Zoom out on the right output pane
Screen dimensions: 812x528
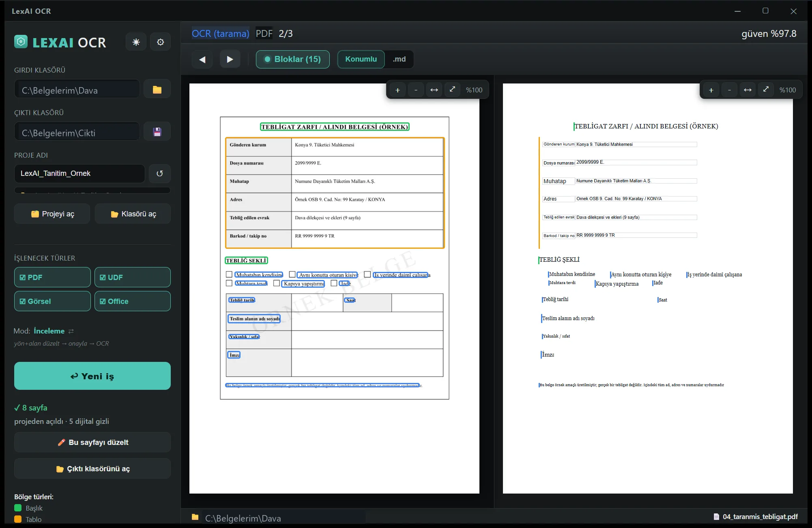point(730,90)
